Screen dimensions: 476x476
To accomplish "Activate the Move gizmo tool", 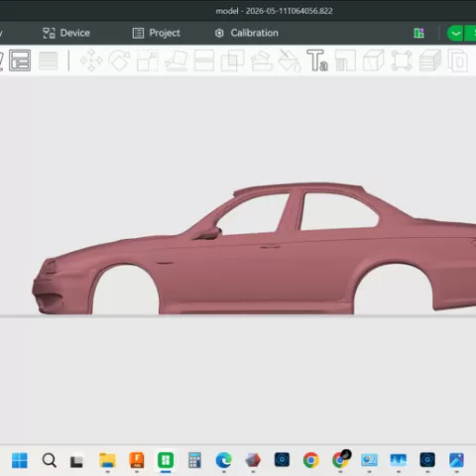I will tap(91, 60).
